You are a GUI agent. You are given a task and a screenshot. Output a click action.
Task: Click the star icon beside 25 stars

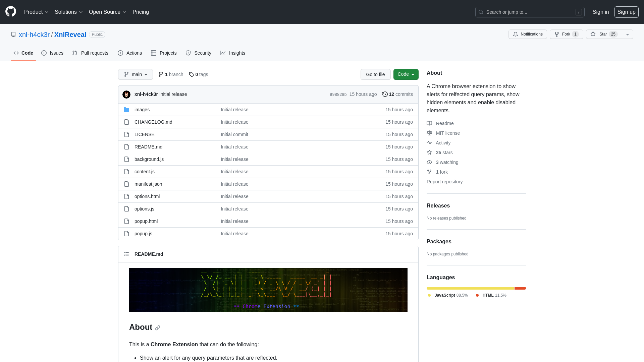(429, 153)
